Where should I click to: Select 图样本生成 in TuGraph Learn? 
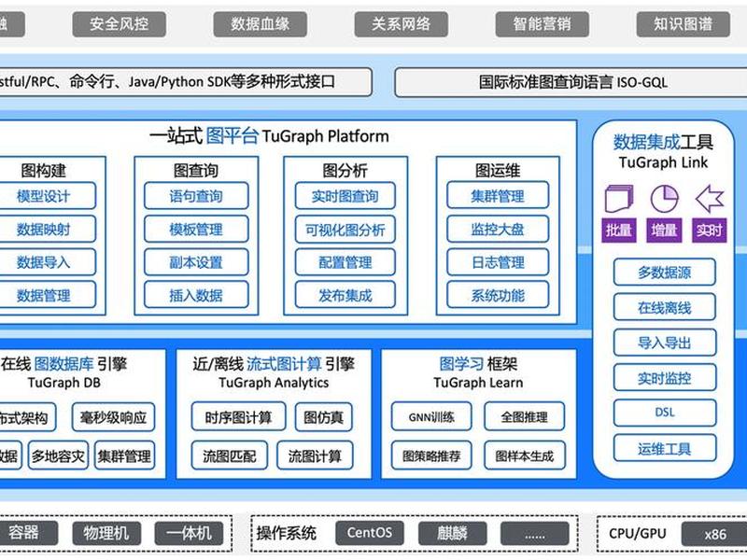tap(524, 455)
